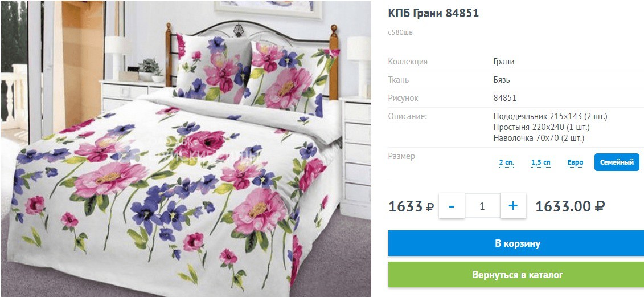Click the Пододеяльник 215х143 description line
Viewport: 644px width, 297px height.
[x=551, y=116]
